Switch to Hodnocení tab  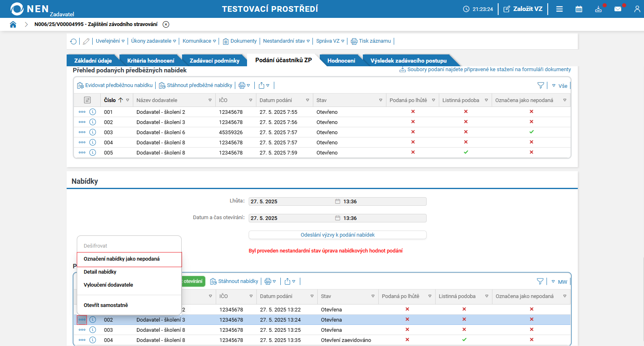tap(341, 61)
